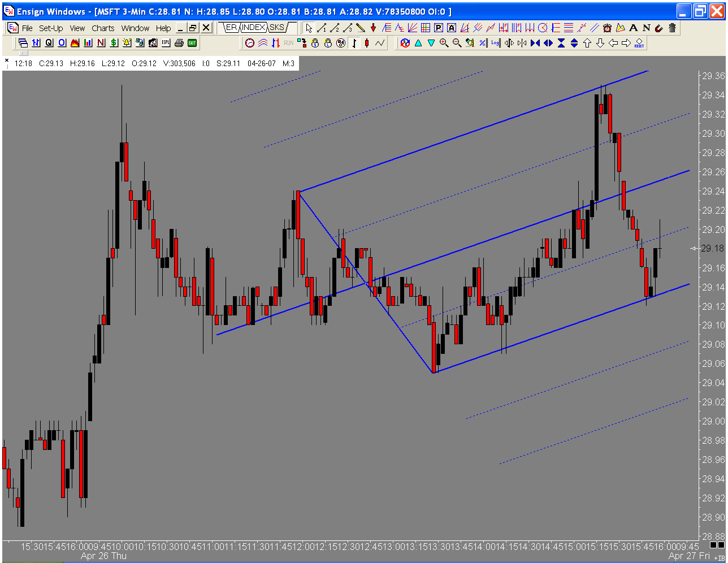Select the boxed P tool icon
728x563 pixels.
click(438, 28)
